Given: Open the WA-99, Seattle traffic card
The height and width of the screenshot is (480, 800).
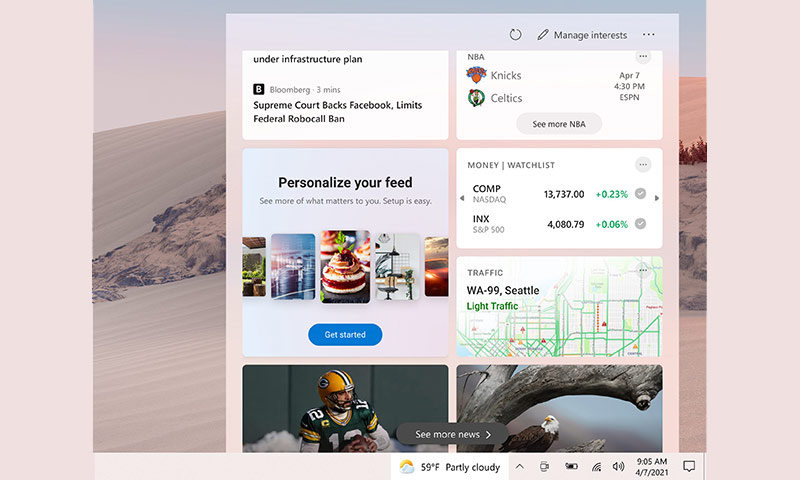Looking at the screenshot, I should (559, 307).
